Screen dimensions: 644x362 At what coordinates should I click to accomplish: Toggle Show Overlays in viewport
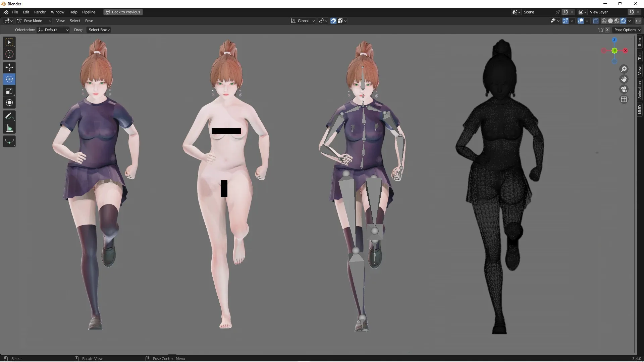(x=581, y=20)
